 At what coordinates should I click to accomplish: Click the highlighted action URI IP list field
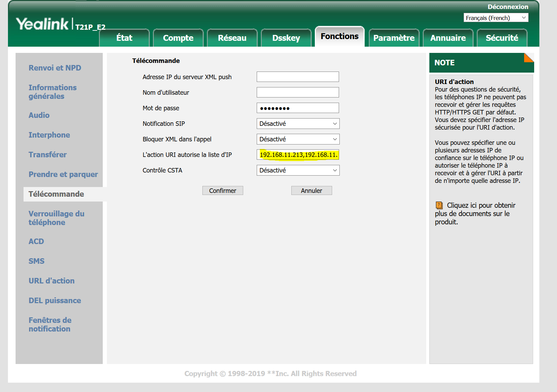click(298, 155)
